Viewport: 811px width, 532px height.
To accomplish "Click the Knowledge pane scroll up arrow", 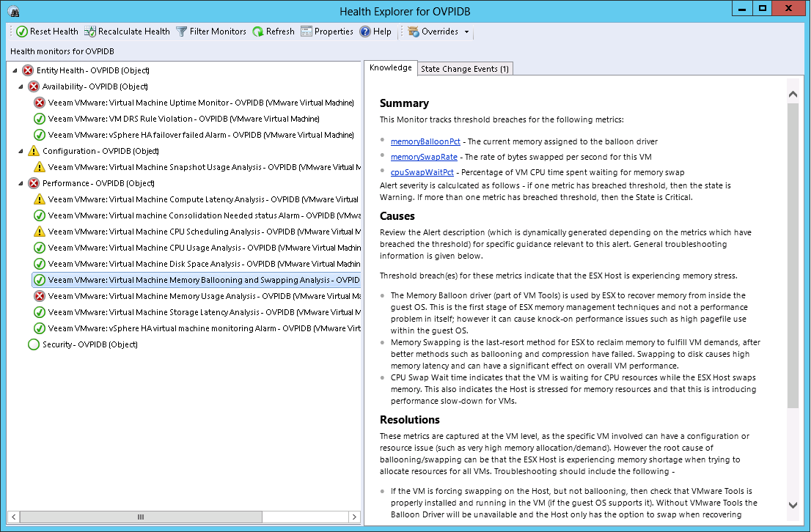I will (793, 94).
